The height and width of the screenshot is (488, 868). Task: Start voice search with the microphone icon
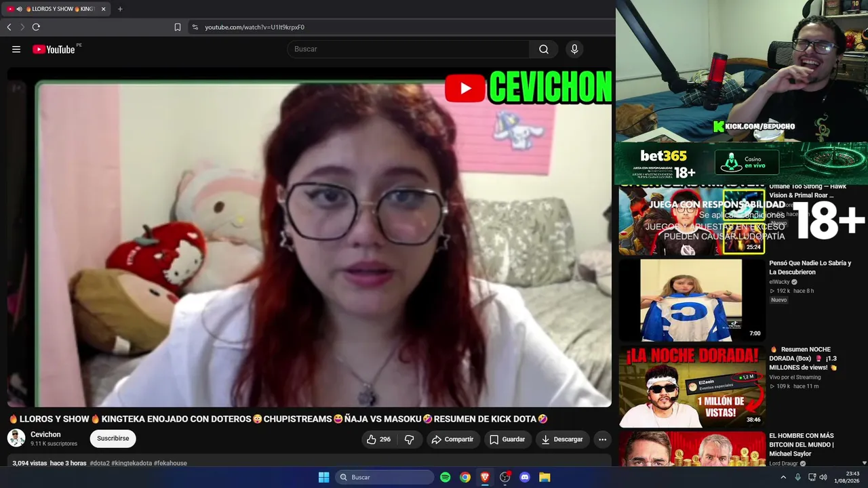[574, 49]
